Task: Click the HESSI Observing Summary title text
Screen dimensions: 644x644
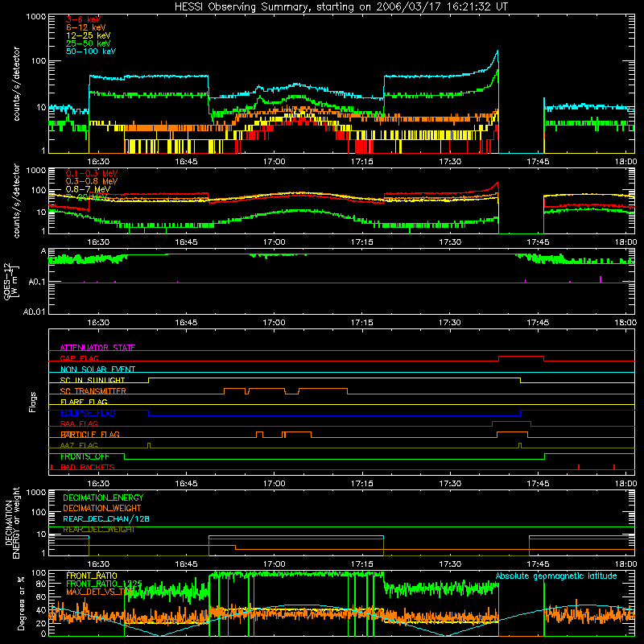Action: tap(341, 7)
